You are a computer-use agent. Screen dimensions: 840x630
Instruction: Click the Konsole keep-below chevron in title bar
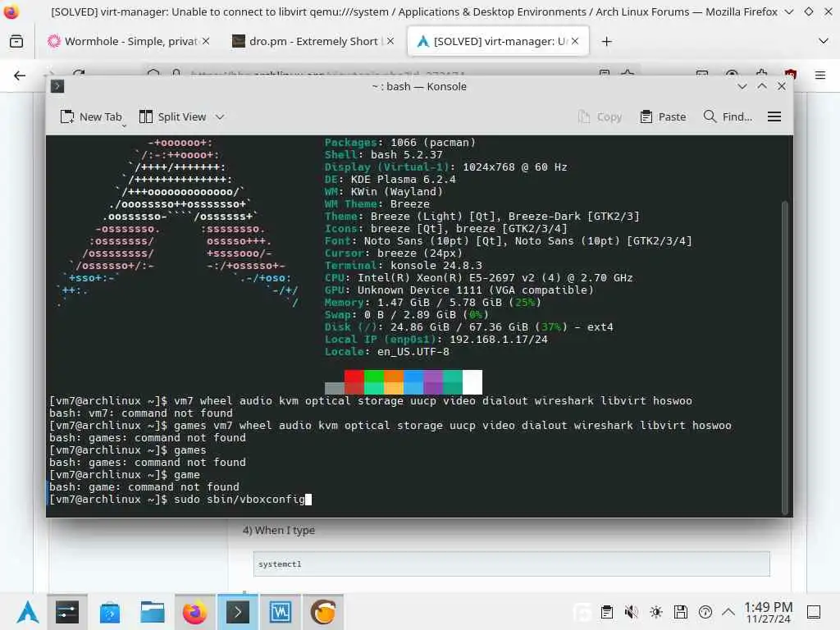pos(742,86)
